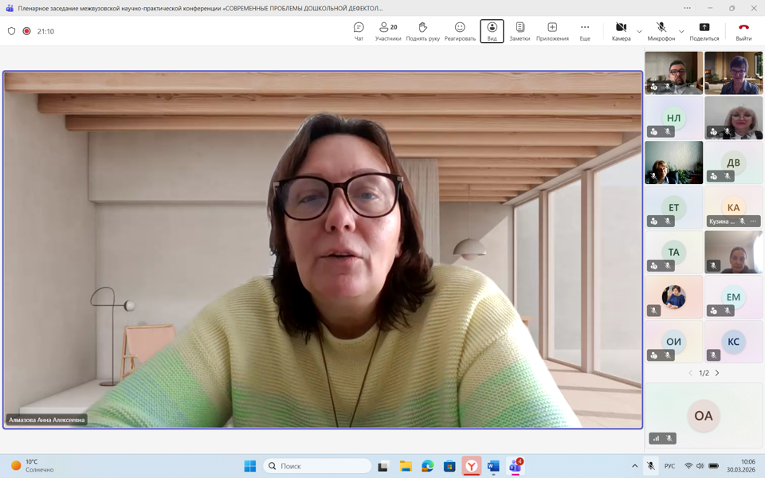Viewport: 765px width, 478px height.
Task: Expand the camera options arrow
Action: pos(640,32)
